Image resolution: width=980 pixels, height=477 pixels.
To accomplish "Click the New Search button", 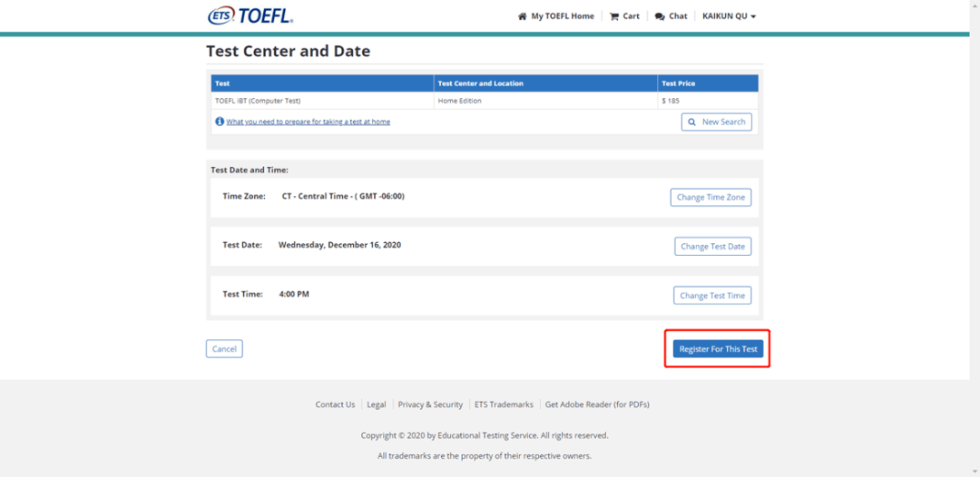I will click(x=716, y=122).
